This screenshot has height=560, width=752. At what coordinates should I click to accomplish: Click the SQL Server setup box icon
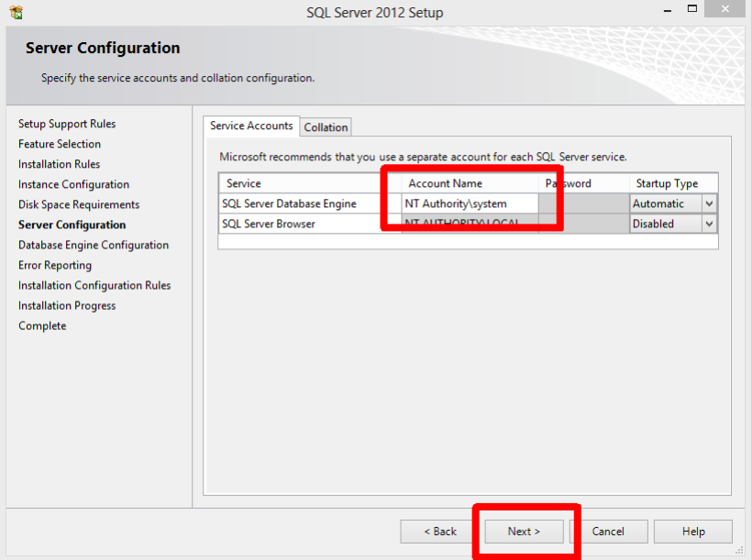16,12
